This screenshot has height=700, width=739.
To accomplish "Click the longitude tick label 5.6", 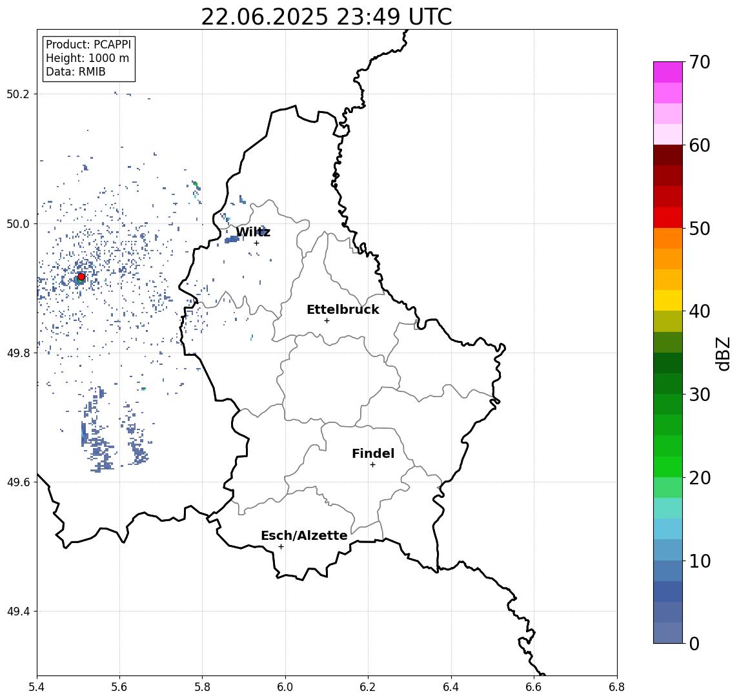I will pyautogui.click(x=119, y=687).
